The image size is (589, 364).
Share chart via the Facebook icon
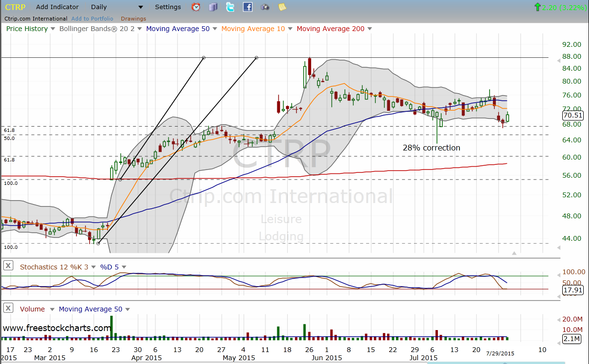248,7
